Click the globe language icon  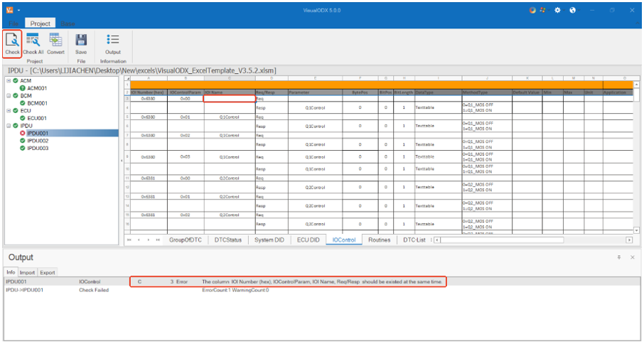[573, 11]
